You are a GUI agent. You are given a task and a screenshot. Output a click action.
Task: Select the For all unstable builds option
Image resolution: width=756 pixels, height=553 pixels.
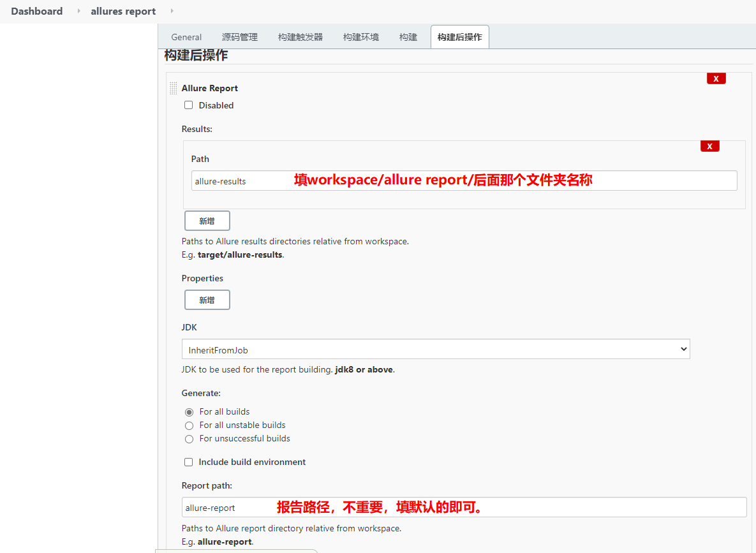(189, 425)
